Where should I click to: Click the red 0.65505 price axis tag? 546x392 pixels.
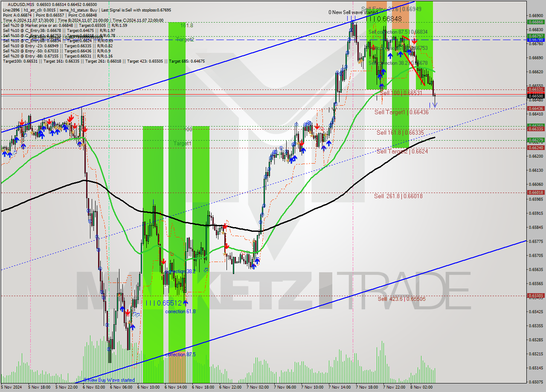point(536,295)
